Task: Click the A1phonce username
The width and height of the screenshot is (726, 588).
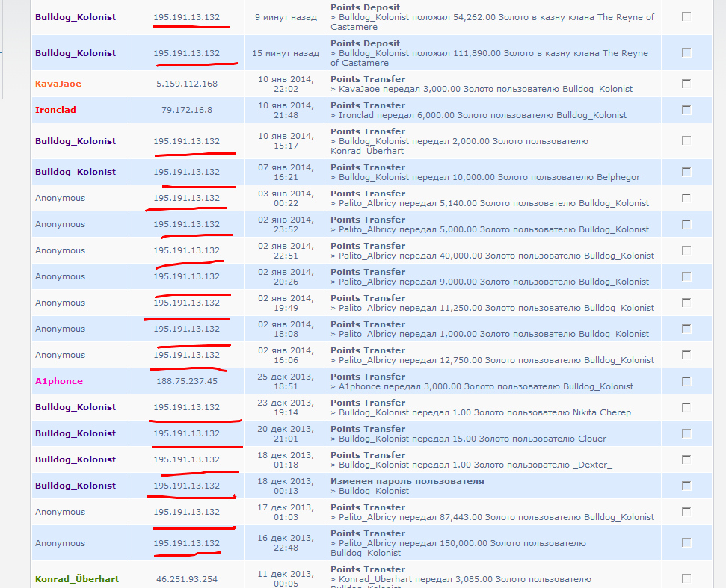Action: 58,381
